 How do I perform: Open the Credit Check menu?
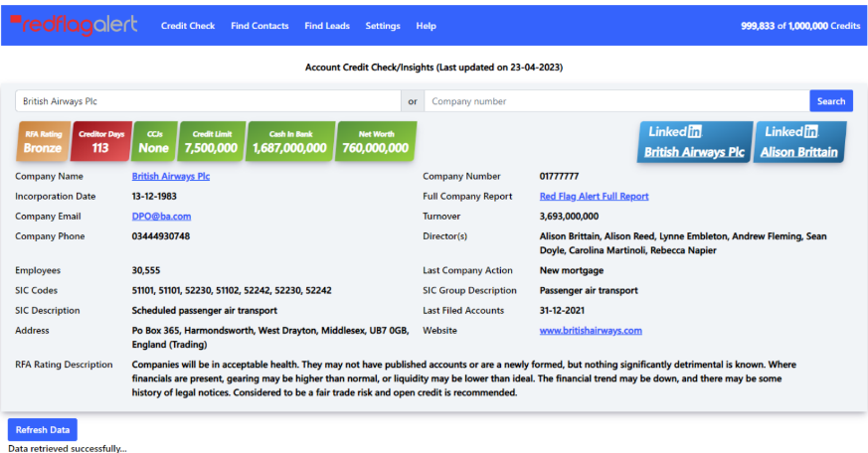point(188,26)
